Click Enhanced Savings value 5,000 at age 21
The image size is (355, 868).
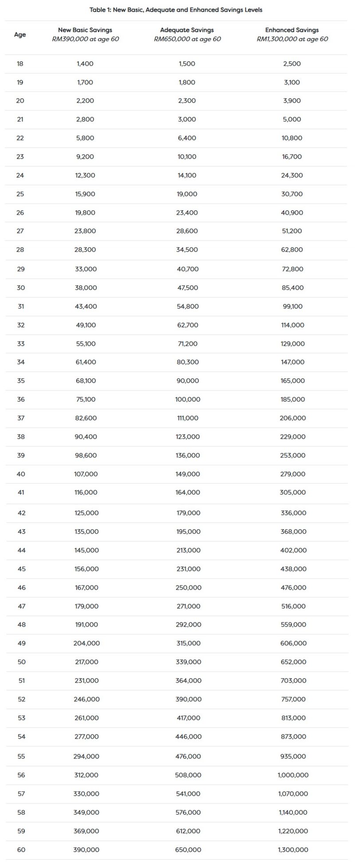292,119
